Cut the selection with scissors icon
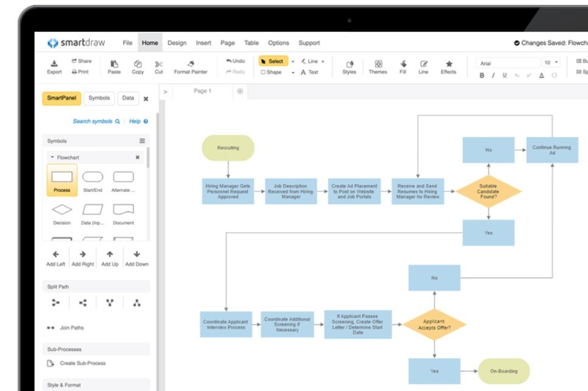588x391 pixels. click(158, 67)
